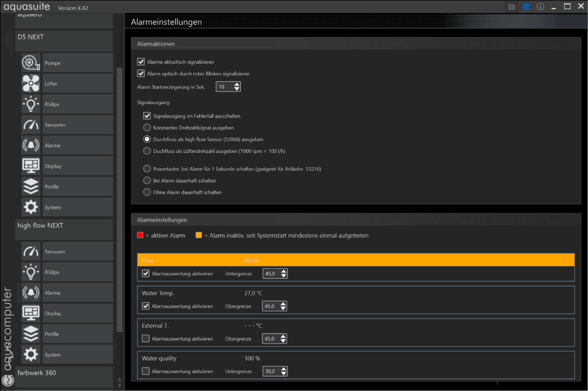Click the orange Flow alarm status bar
Viewport: 588px width, 391px height.
coord(355,260)
